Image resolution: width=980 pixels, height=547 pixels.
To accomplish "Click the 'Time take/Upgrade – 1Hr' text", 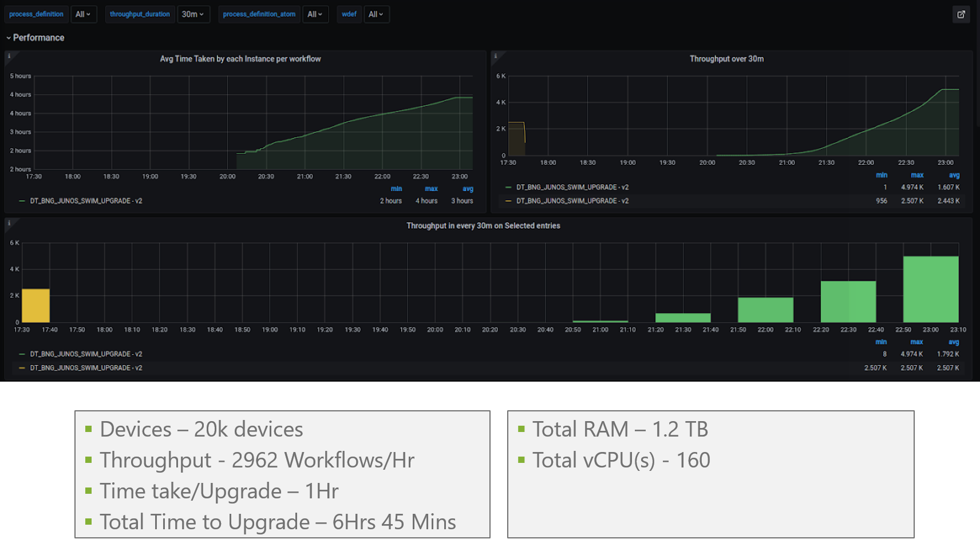I will pyautogui.click(x=219, y=491).
